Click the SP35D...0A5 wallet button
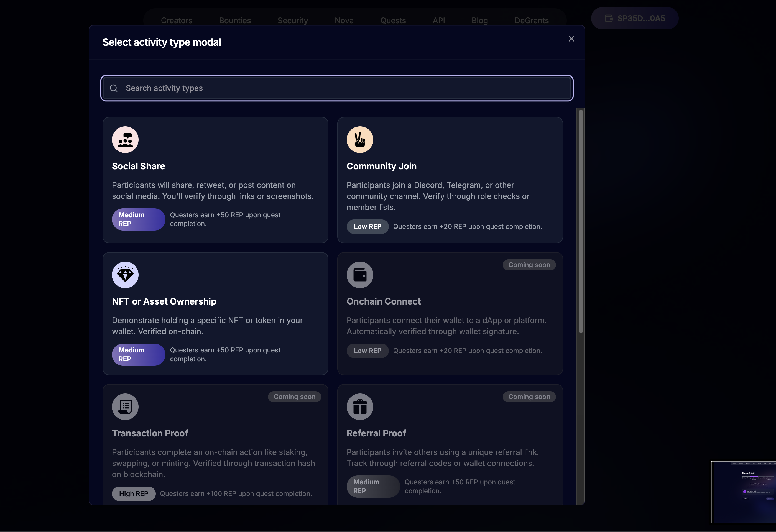Viewport: 776px width, 532px height. click(x=635, y=18)
